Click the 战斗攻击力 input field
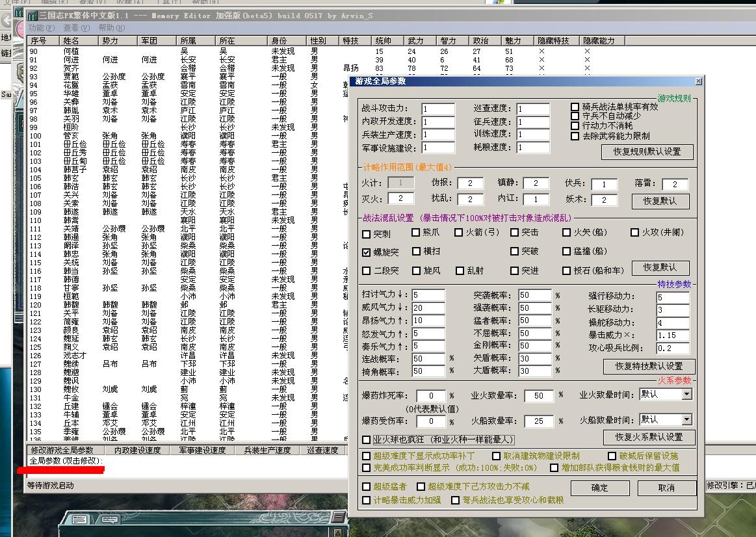The height and width of the screenshot is (537, 756). [x=438, y=109]
